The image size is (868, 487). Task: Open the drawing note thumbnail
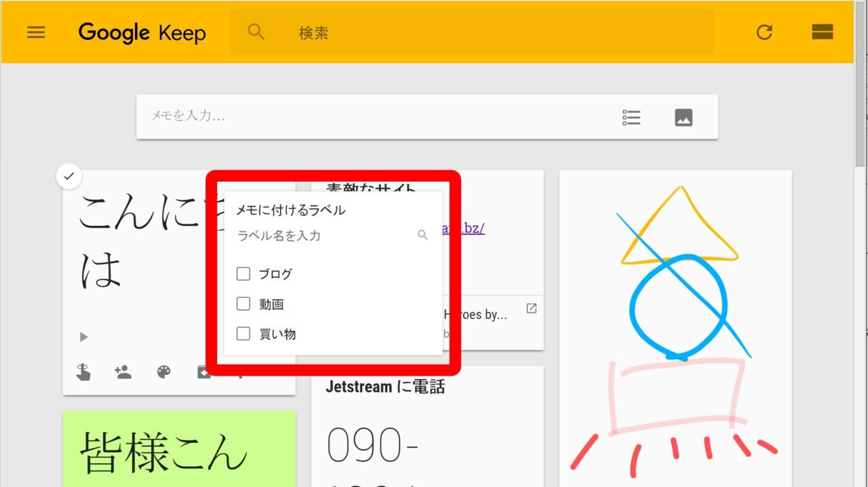675,326
